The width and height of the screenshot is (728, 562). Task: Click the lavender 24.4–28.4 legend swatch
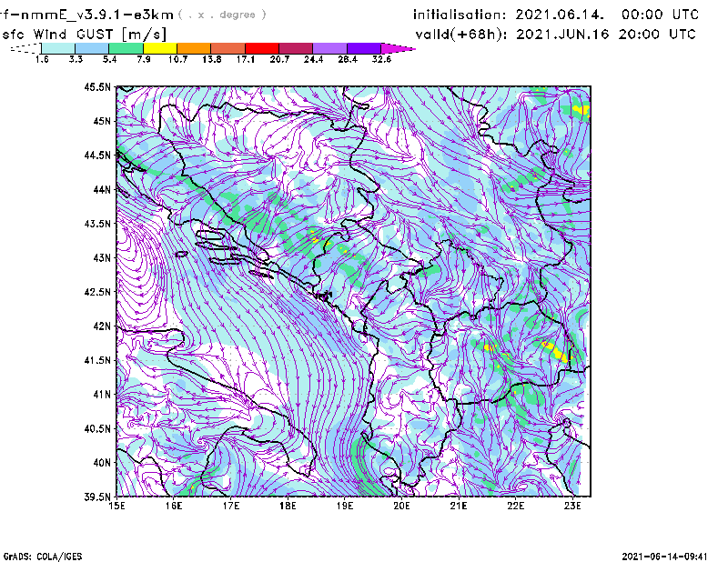[329, 48]
